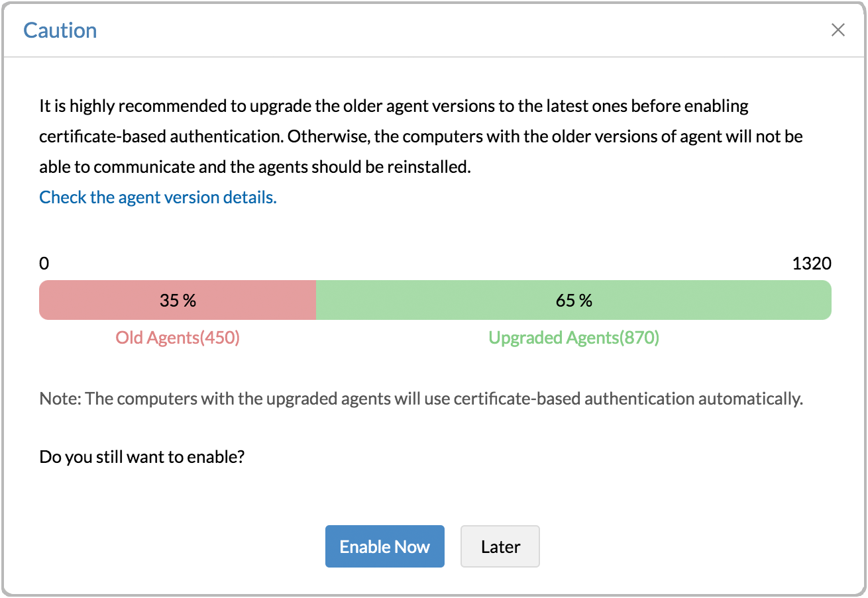Click the Enable Now button

(x=384, y=546)
